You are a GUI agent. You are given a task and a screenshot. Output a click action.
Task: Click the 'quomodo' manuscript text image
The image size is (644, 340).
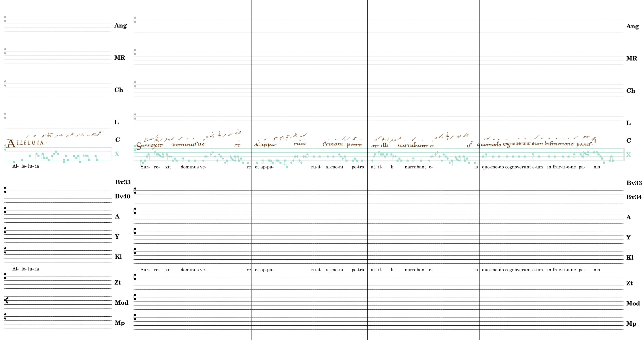[x=489, y=145]
